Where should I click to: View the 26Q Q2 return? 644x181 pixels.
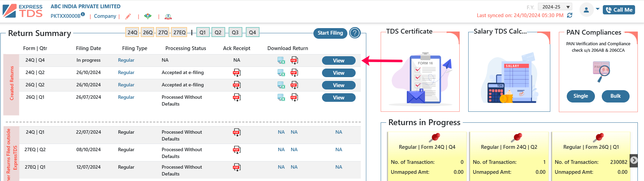pos(338,85)
